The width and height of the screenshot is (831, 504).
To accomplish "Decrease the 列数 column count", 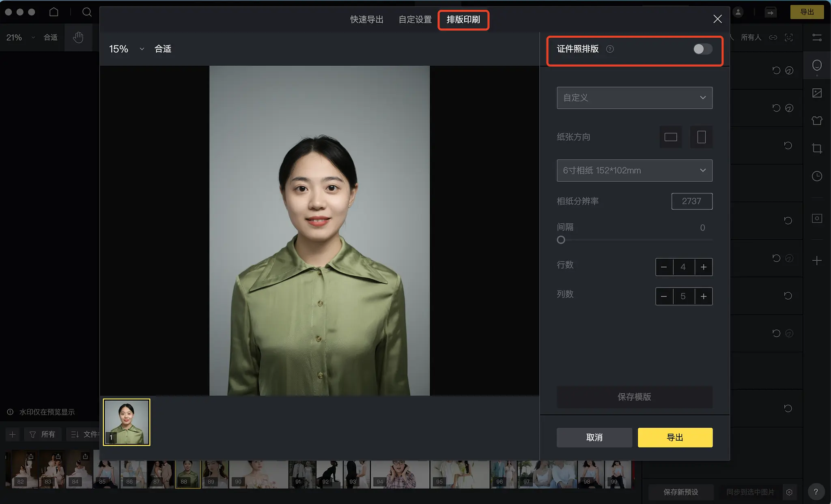I will pyautogui.click(x=664, y=296).
